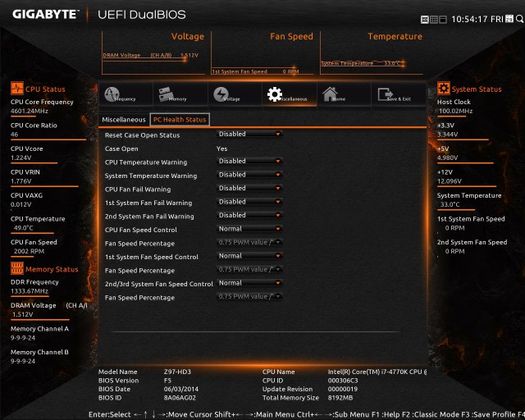Click BIOS ID value 8A06AG02
This screenshot has width=525, height=420.
[x=180, y=398]
